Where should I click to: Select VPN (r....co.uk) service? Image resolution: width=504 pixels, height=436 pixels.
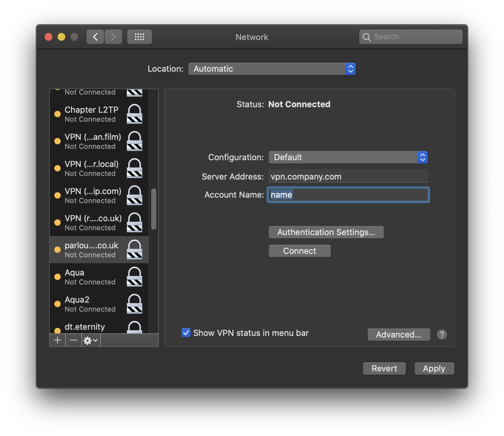click(x=99, y=223)
